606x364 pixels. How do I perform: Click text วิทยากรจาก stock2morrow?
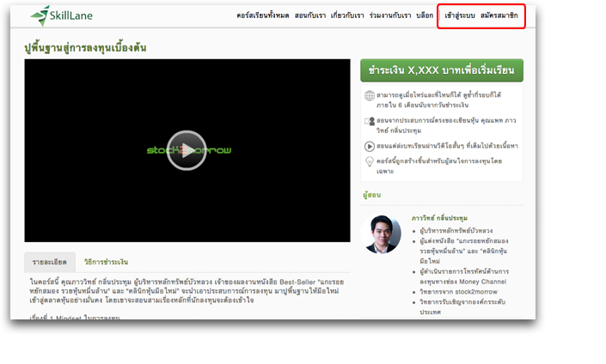[459, 292]
